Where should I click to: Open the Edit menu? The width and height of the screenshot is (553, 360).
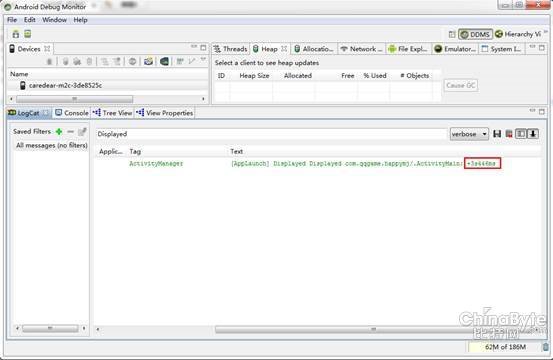[30, 20]
